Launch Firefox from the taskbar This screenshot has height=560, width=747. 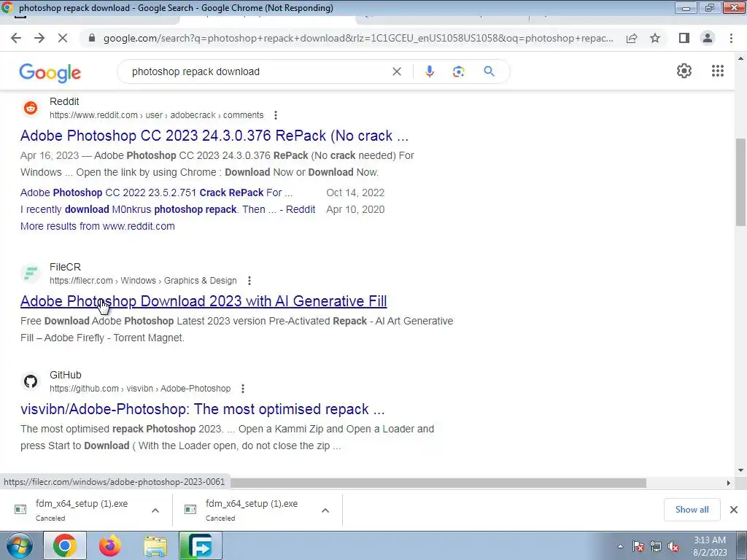pyautogui.click(x=110, y=545)
